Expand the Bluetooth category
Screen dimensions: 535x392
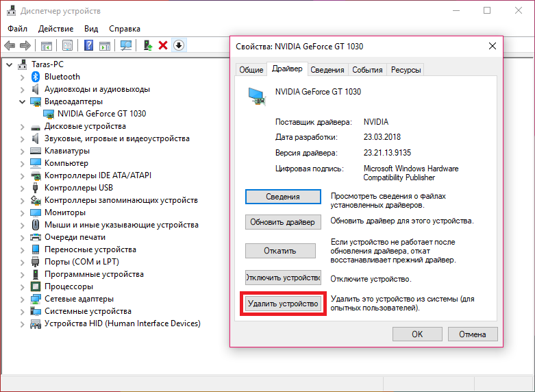22,77
